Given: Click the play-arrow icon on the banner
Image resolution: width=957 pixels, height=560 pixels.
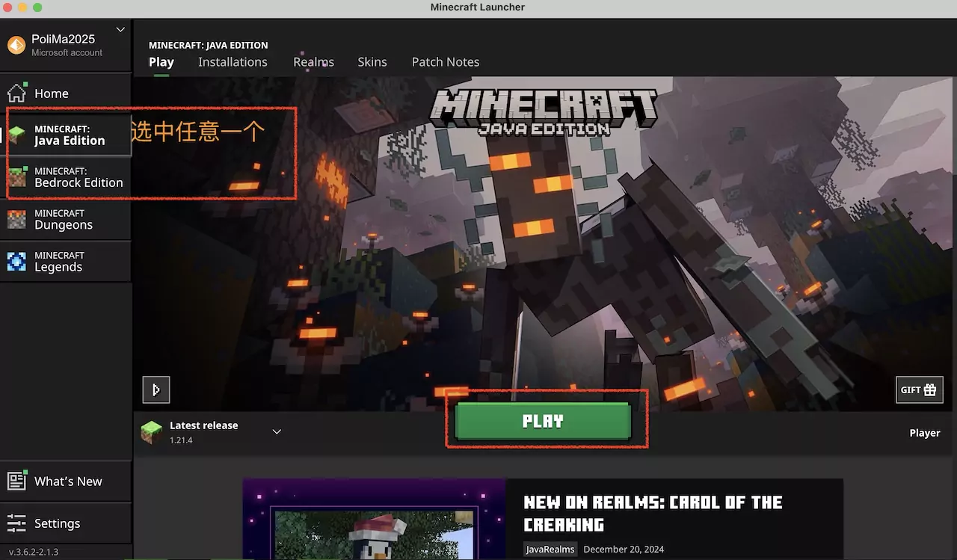Looking at the screenshot, I should click(156, 390).
